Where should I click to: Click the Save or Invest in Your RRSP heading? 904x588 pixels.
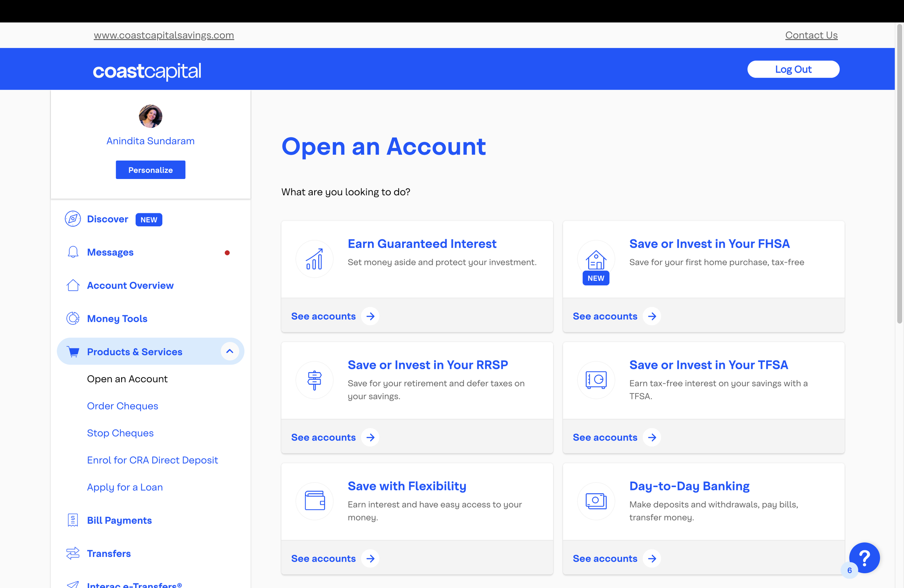point(428,365)
